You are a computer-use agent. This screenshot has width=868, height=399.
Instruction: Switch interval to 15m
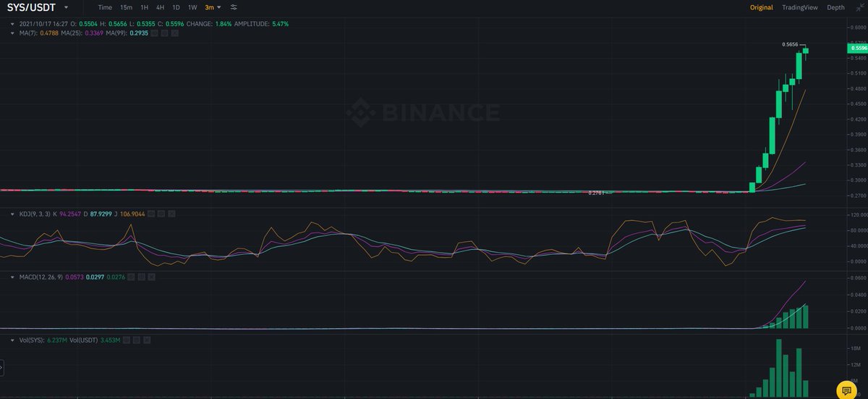click(x=126, y=7)
